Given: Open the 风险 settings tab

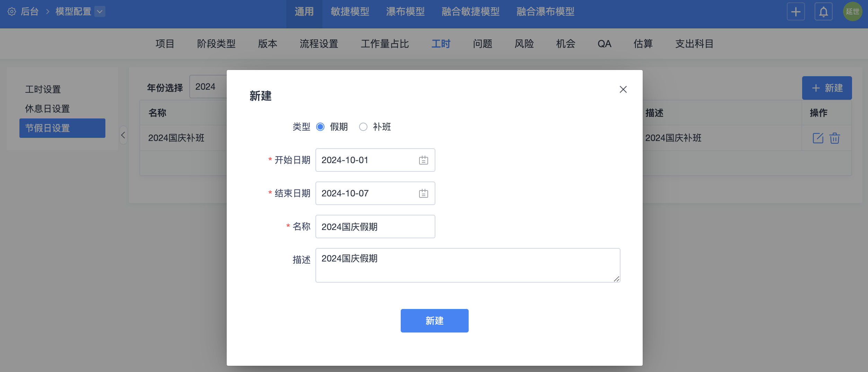Looking at the screenshot, I should pos(524,44).
